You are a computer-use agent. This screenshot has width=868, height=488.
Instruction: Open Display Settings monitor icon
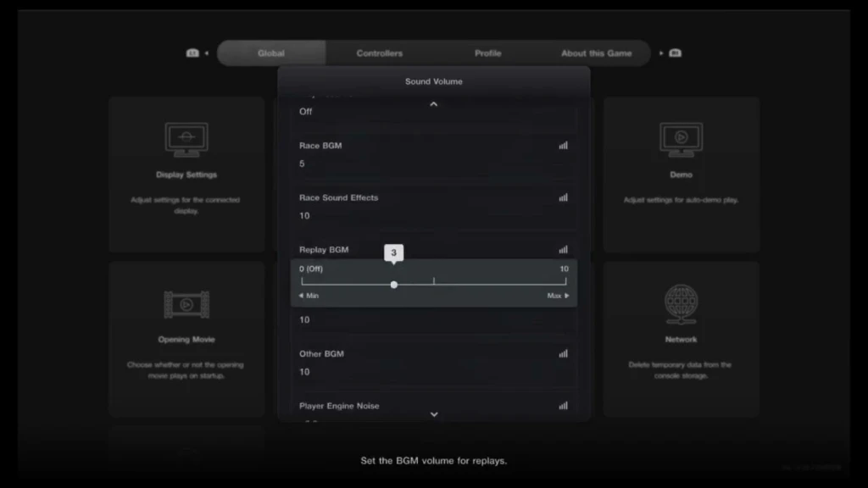point(186,140)
